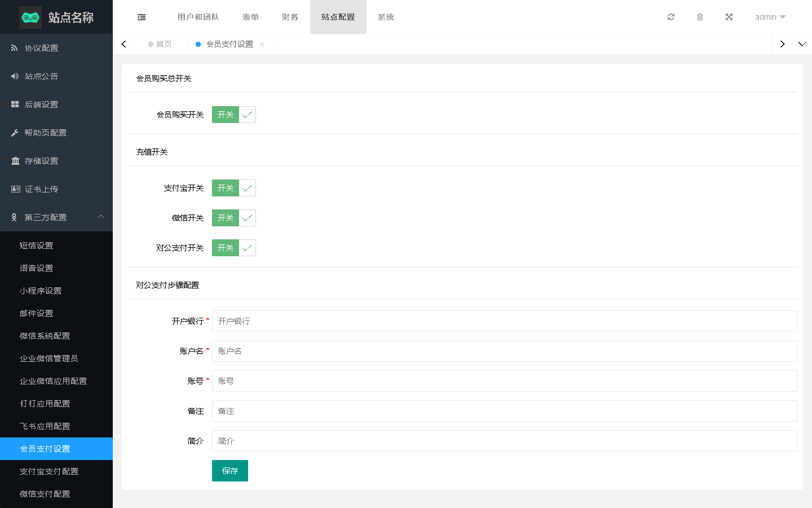This screenshot has width=812, height=508.
Task: Disable the 支付宝开关 switch
Action: pos(233,188)
